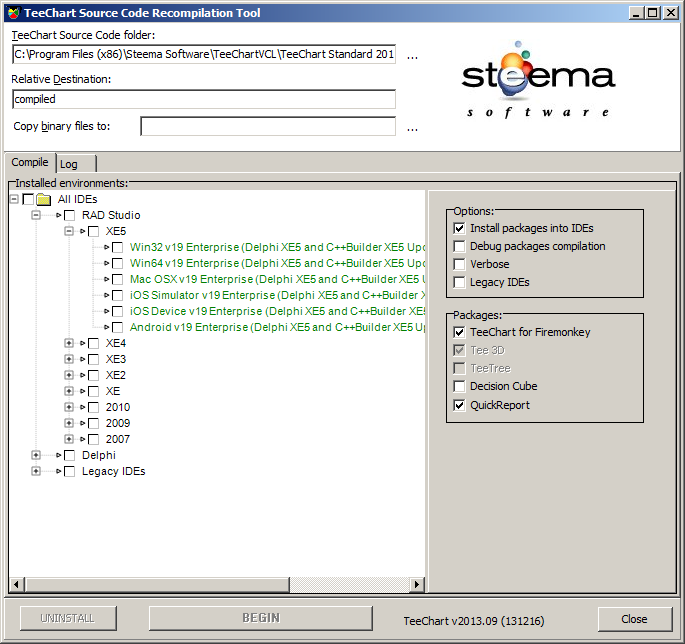This screenshot has width=685, height=644.
Task: Focus the TeeChart Source Code folder field
Action: (x=204, y=54)
